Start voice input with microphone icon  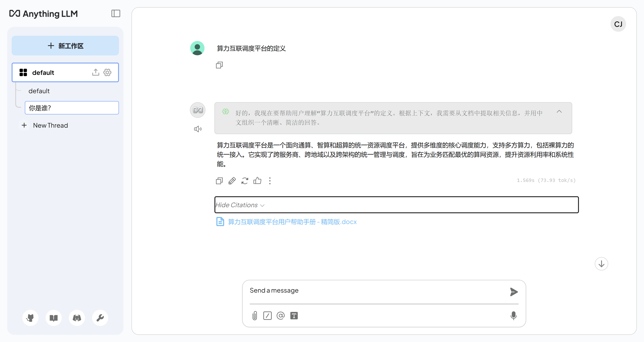click(513, 316)
